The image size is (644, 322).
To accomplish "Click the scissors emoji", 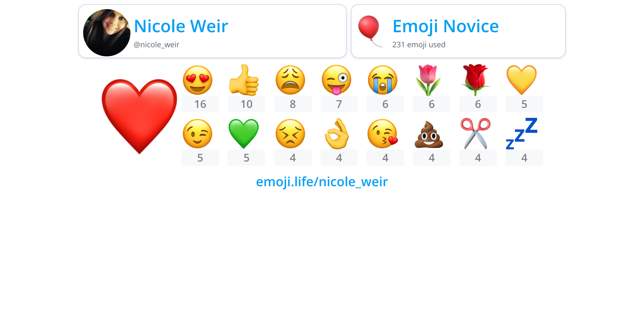I will coord(475,134).
